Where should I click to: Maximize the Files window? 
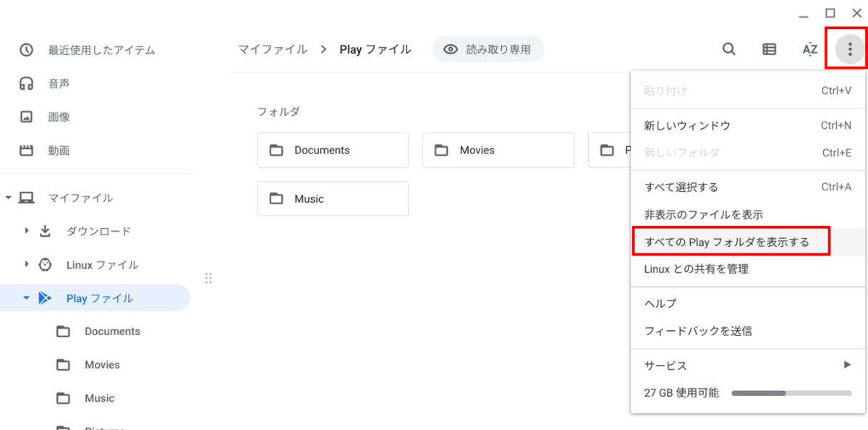(x=830, y=13)
